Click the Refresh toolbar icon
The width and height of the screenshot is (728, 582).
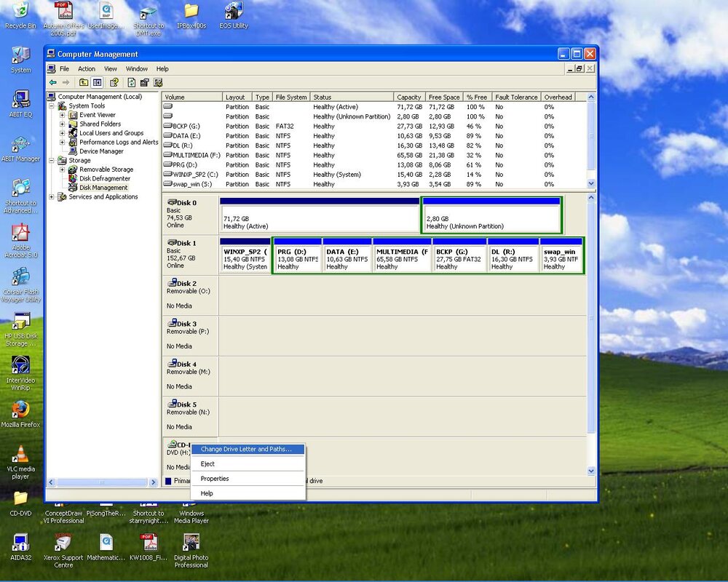[x=132, y=83]
